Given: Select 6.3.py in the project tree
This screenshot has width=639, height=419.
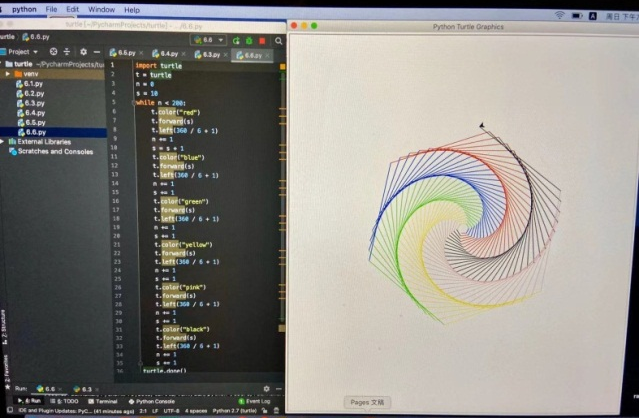Looking at the screenshot, I should coord(33,103).
